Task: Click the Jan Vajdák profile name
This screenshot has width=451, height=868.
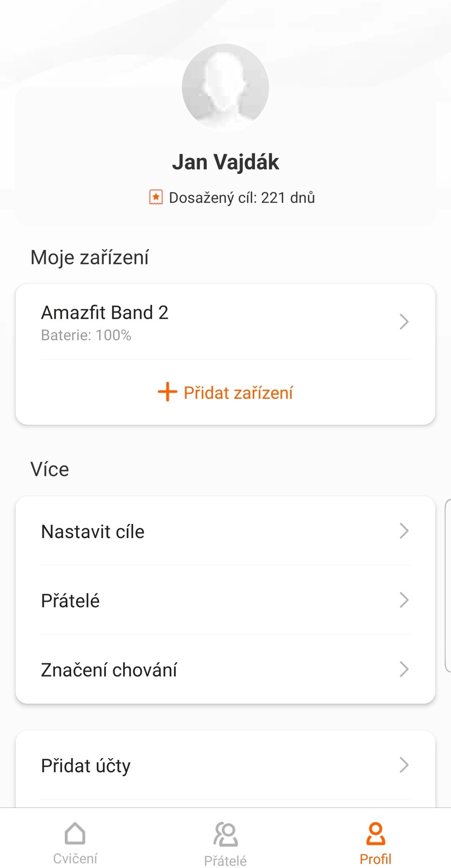Action: [x=225, y=162]
